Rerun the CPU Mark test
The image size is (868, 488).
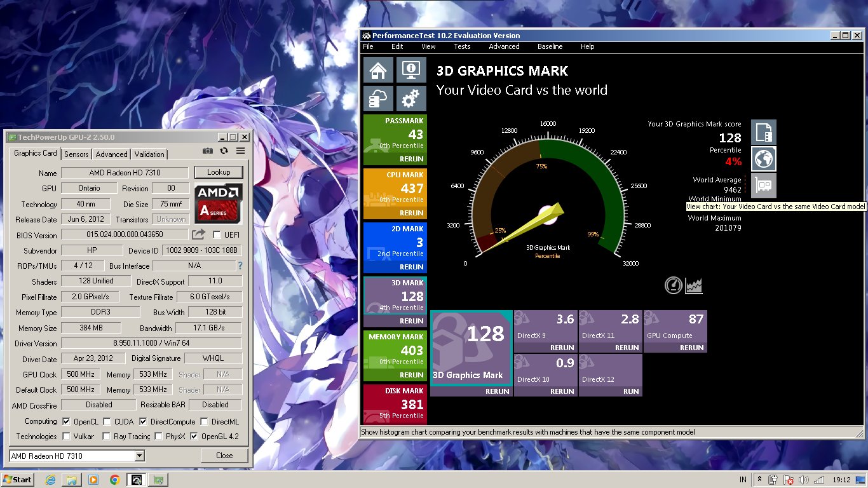[x=412, y=213]
